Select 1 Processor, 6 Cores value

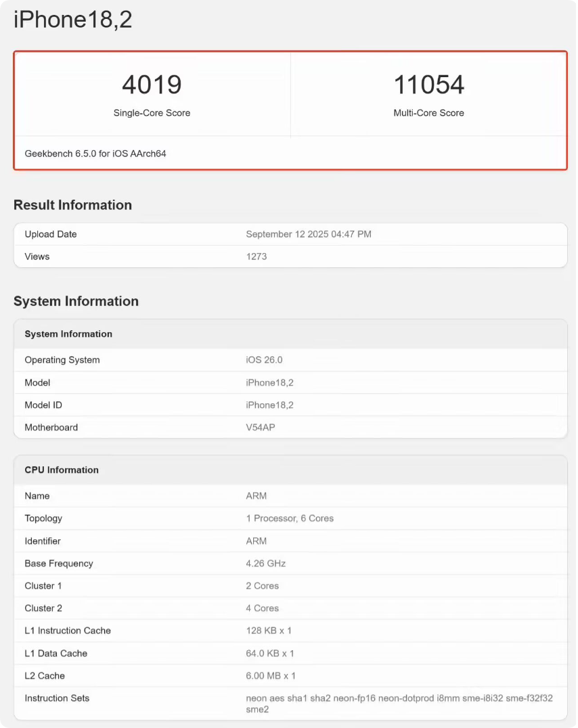pos(290,518)
